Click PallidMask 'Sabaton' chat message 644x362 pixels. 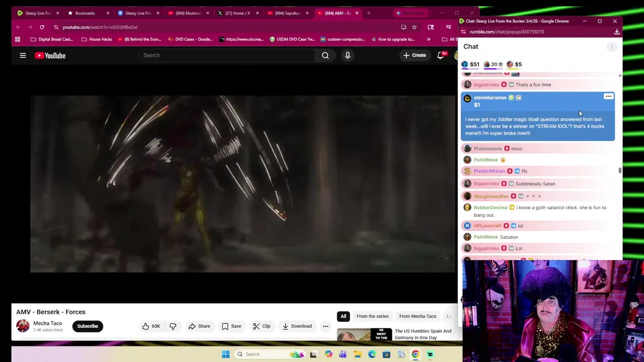click(509, 237)
